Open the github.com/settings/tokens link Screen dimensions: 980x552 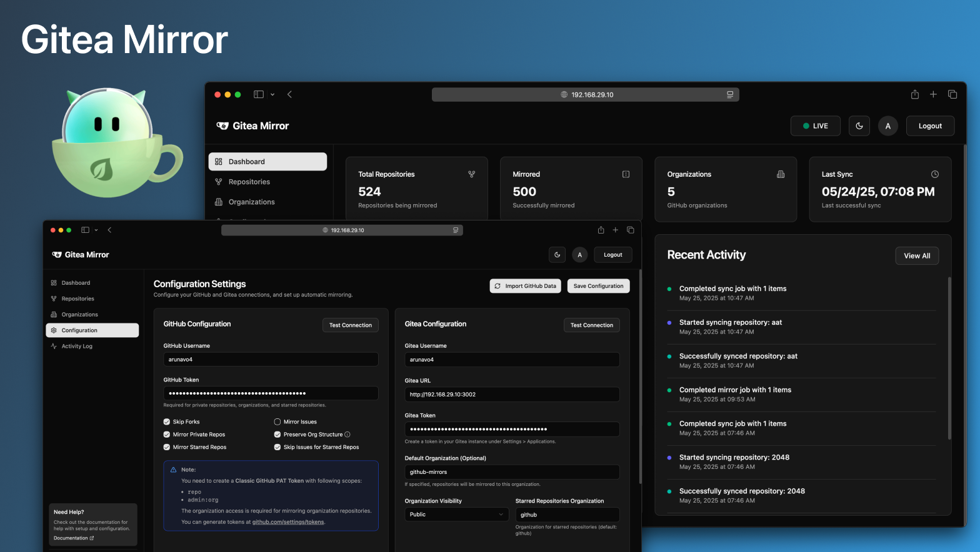point(288,522)
